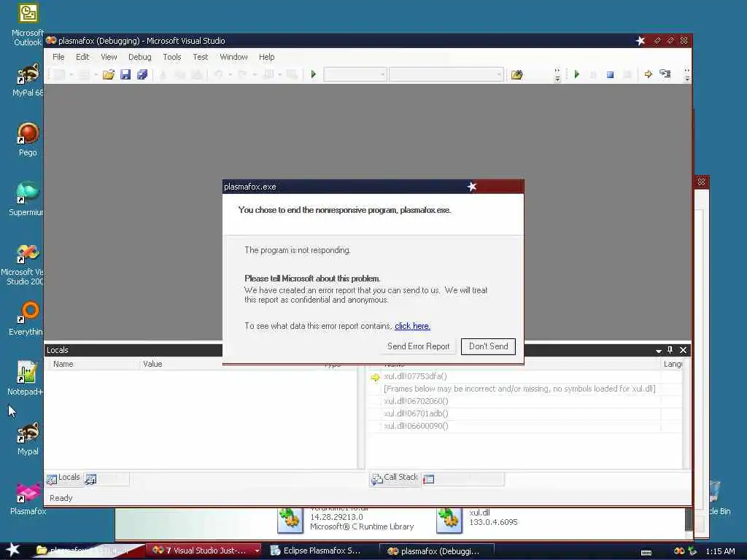747x560 pixels.
Task: Select the Call Stack tab
Action: tap(395, 478)
